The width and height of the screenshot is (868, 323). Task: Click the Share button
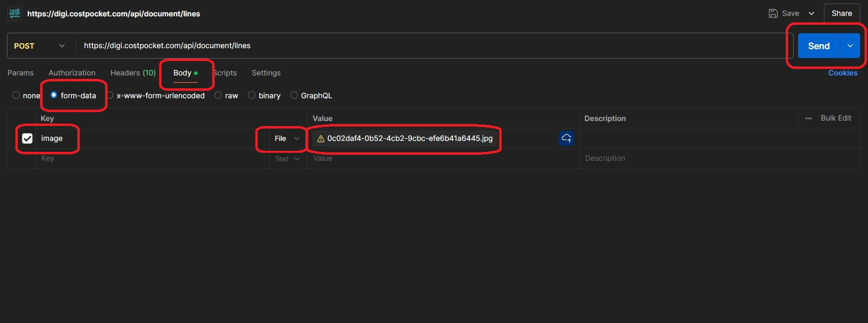point(841,13)
